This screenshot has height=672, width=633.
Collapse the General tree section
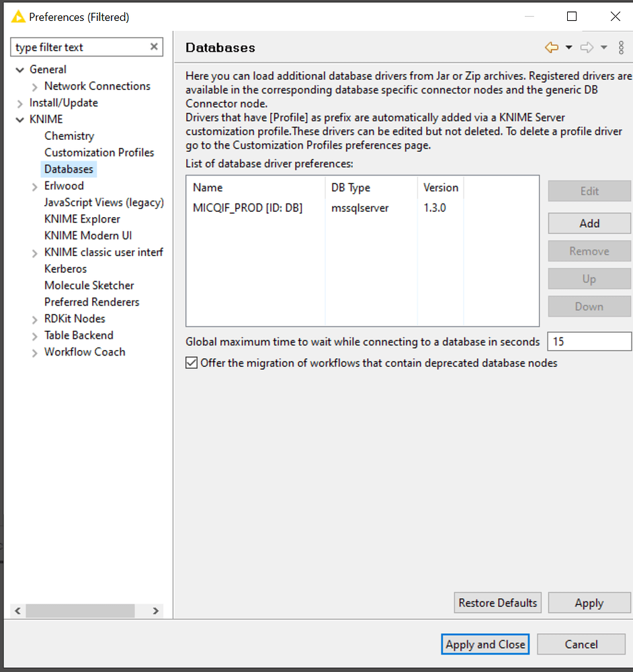(19, 69)
